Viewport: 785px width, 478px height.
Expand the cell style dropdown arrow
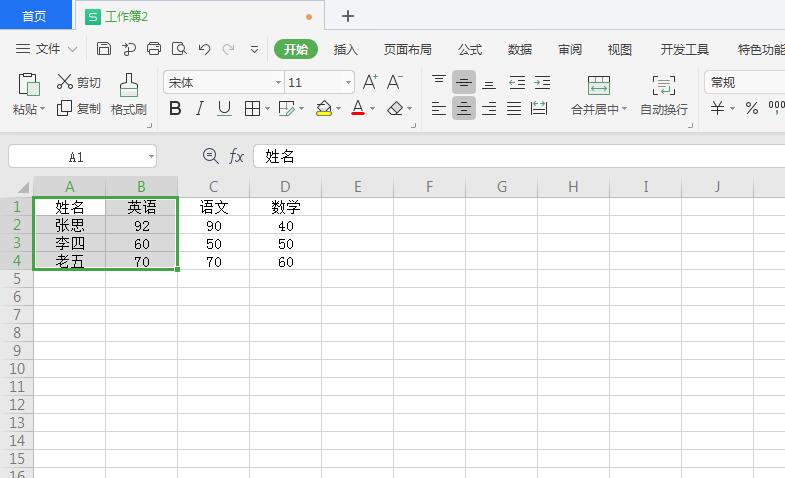[x=301, y=109]
